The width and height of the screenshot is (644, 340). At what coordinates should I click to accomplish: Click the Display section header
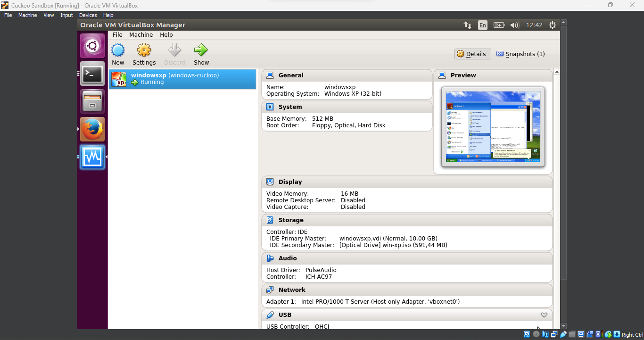pos(407,182)
